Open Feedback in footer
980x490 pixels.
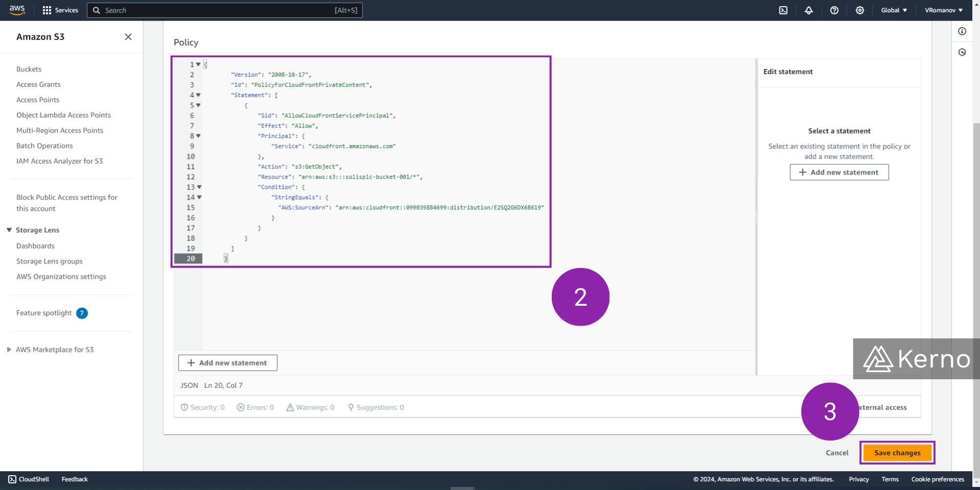pyautogui.click(x=75, y=479)
